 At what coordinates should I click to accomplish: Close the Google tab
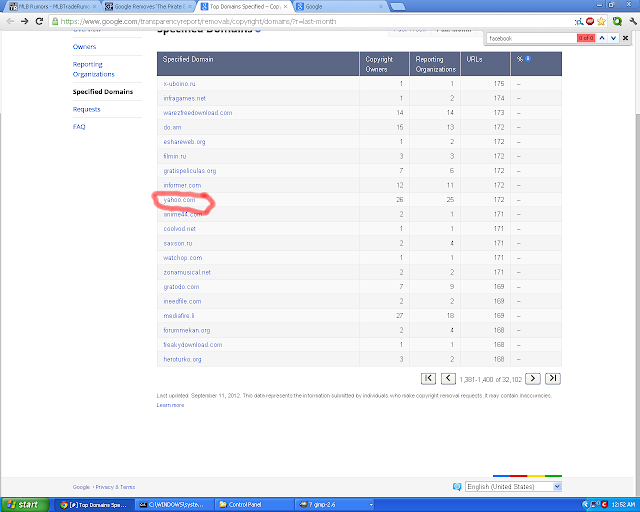[x=381, y=7]
